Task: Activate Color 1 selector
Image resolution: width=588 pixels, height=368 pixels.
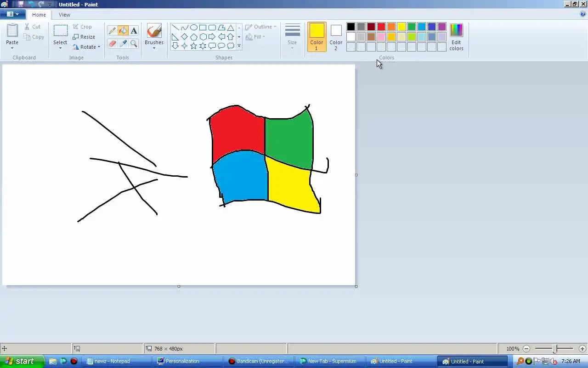Action: click(317, 37)
